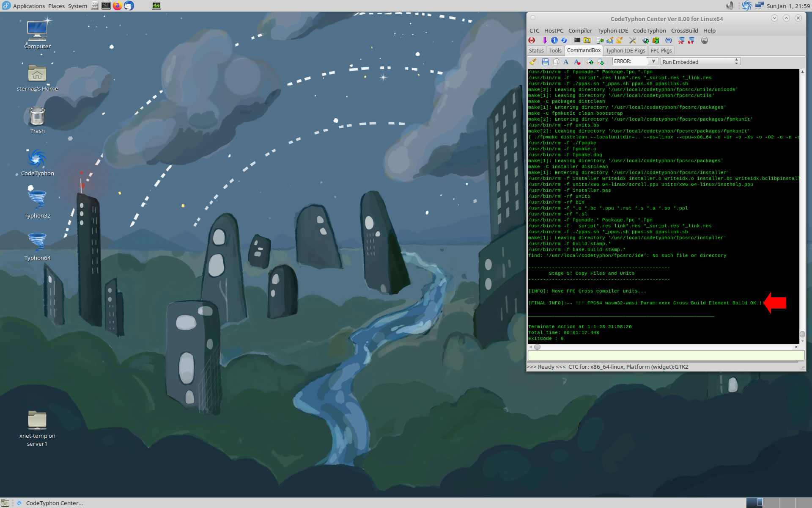Launch Typhon 64 toolbar icon

click(x=691, y=40)
